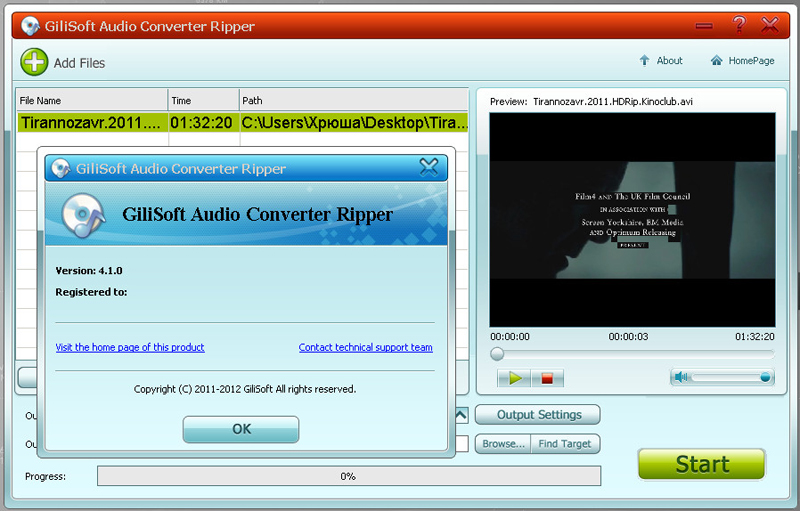The width and height of the screenshot is (800, 511).
Task: Sort by the Time column header
Action: 204,100
